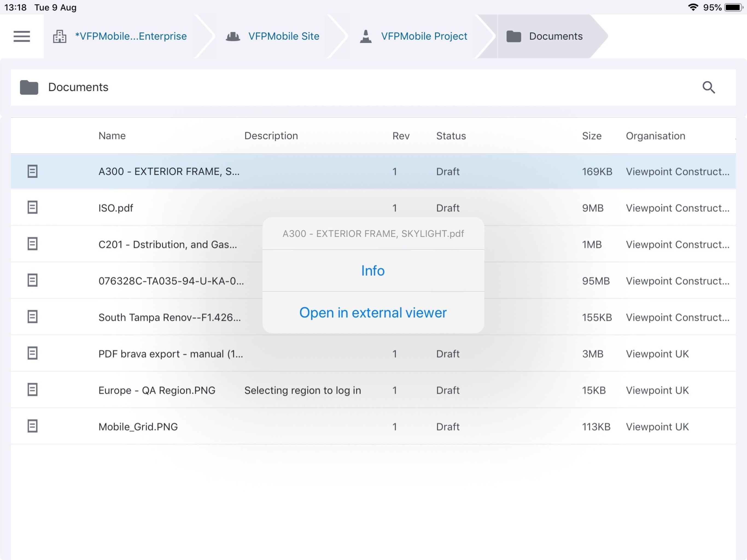Click the Size column header
747x560 pixels.
click(592, 136)
